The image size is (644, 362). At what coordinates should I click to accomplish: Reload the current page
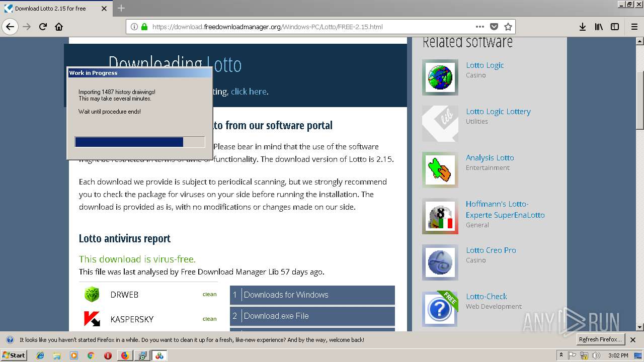click(x=43, y=27)
